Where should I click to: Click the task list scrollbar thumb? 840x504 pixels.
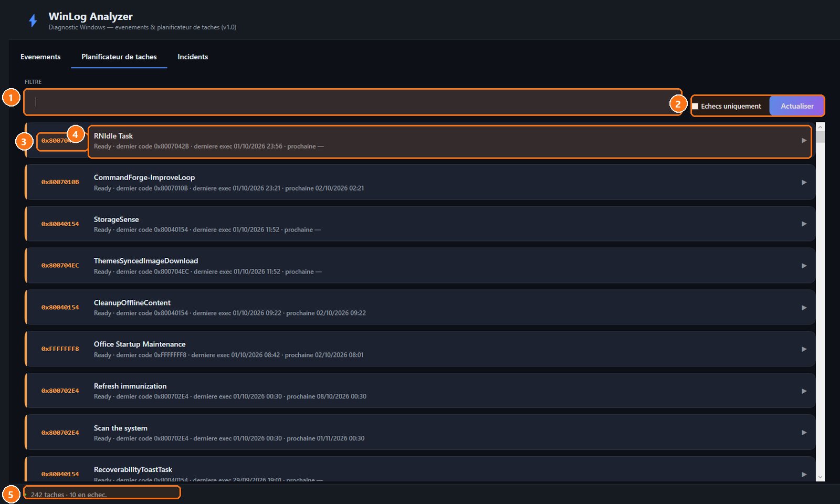(820, 137)
